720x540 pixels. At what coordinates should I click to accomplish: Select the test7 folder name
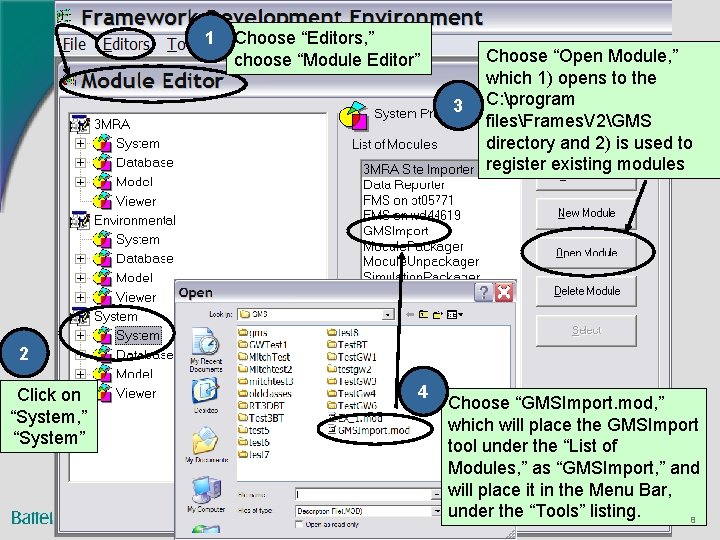point(259,455)
